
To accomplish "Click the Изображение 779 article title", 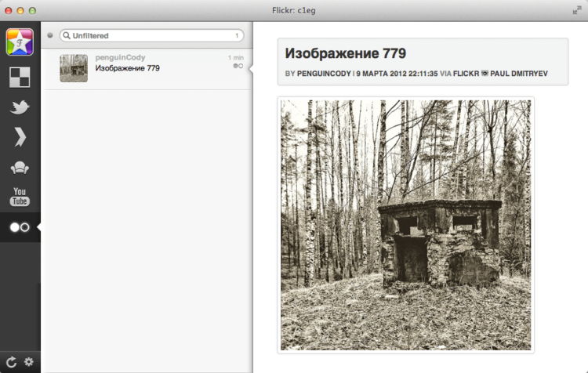I will point(346,53).
